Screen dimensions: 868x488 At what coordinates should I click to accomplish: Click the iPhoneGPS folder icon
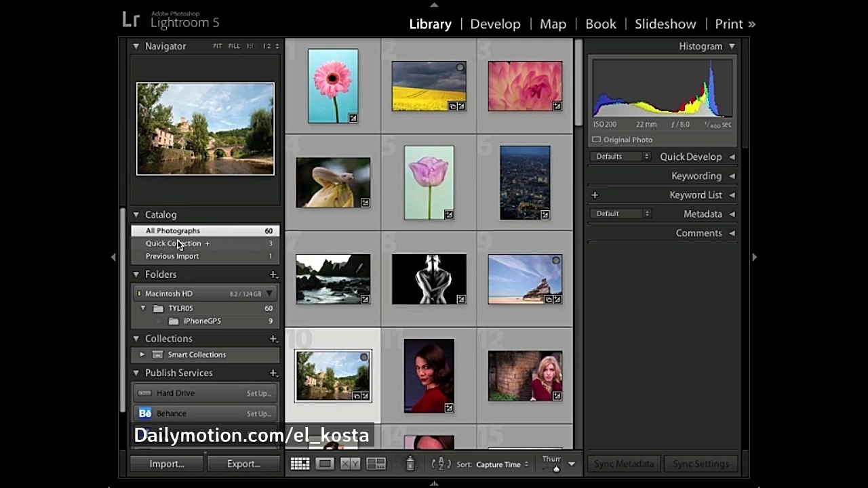pos(174,321)
